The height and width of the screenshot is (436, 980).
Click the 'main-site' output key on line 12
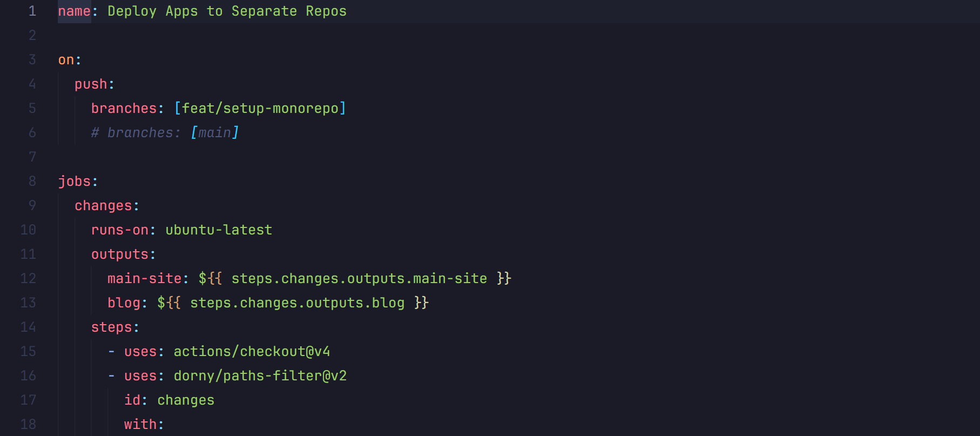pyautogui.click(x=144, y=279)
